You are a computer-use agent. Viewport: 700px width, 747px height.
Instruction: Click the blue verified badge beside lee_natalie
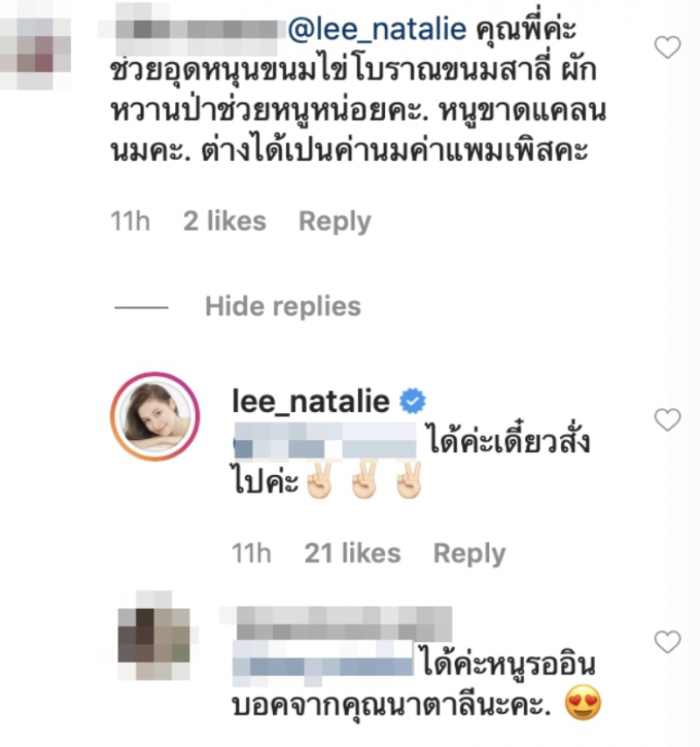pyautogui.click(x=412, y=401)
